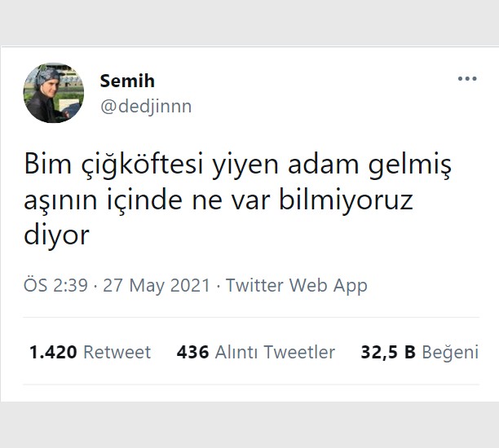Click the word "diyor" on last line
This screenshot has width=499, height=448.
(56, 236)
